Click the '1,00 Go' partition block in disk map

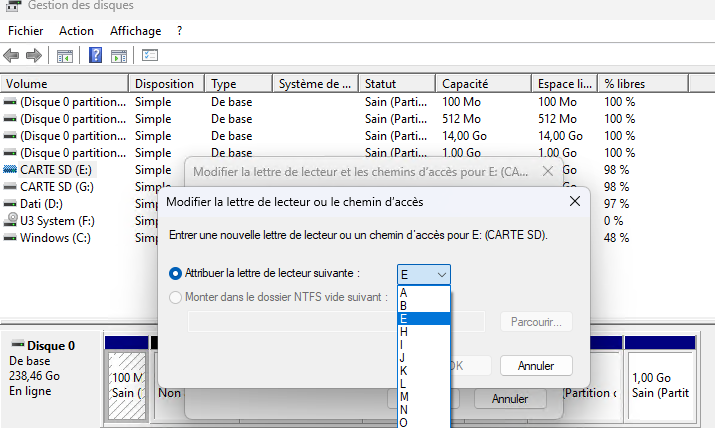pos(660,385)
